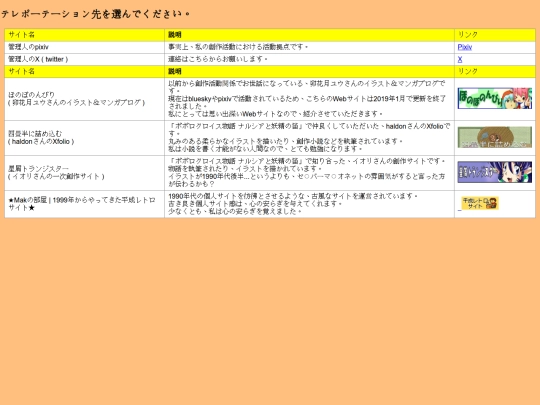
Task: Click the description 連絡はこちらからお願いします
Action: coord(309,59)
